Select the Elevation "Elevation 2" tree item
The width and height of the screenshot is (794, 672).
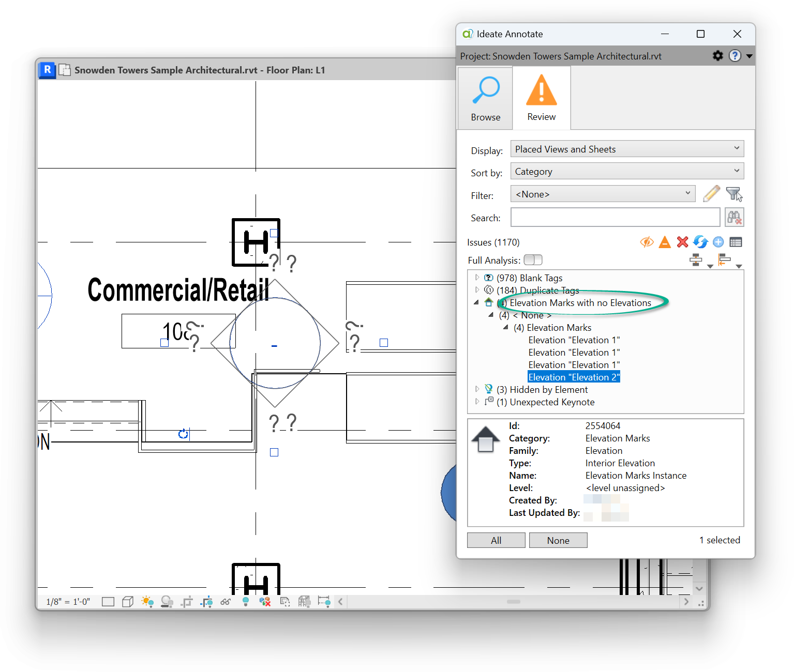click(x=574, y=377)
